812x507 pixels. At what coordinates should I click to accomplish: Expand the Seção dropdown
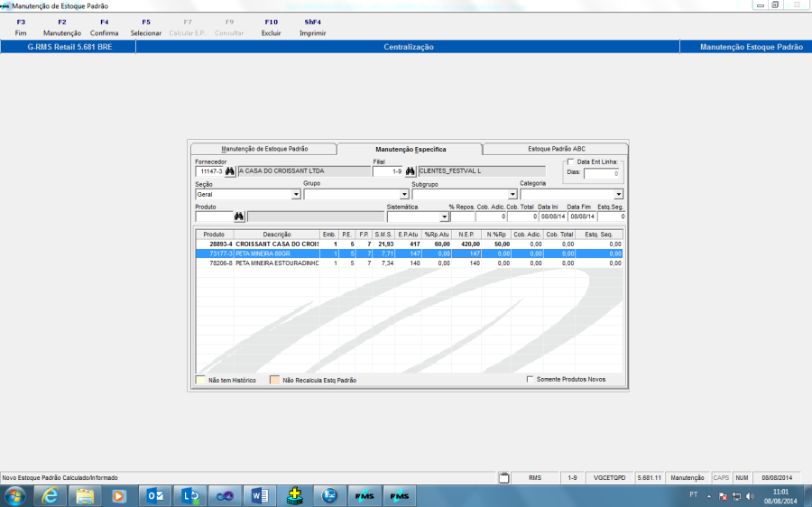point(296,194)
